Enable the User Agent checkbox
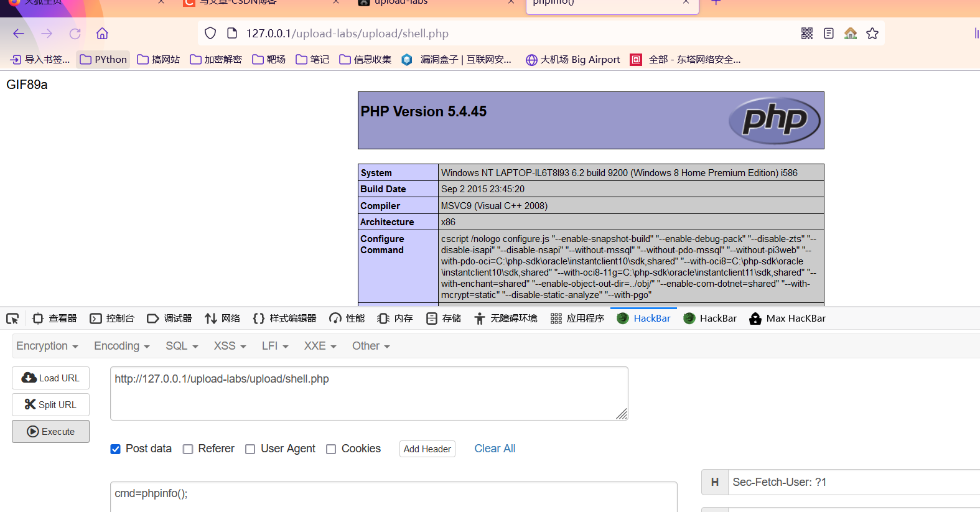This screenshot has height=512, width=980. [250, 449]
